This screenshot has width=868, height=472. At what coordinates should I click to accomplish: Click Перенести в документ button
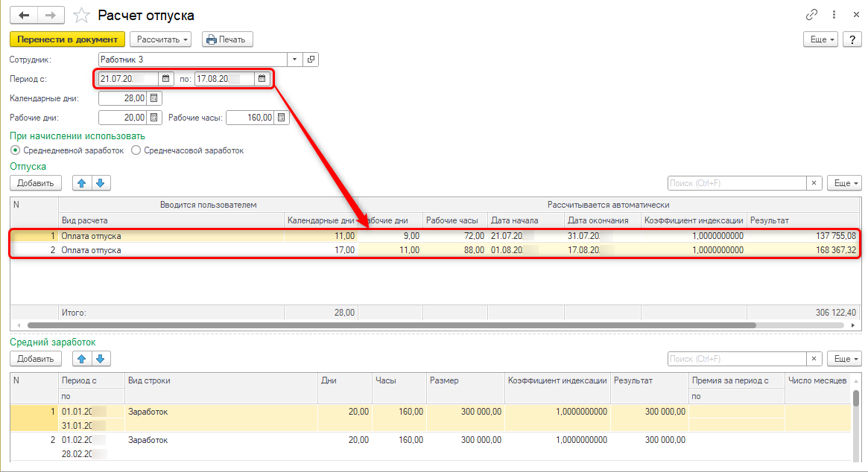point(67,39)
